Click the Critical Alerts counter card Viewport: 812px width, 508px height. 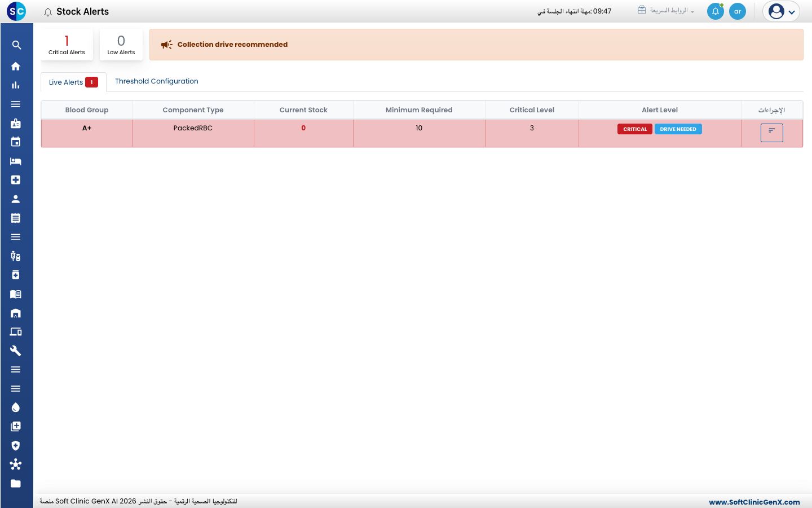click(67, 45)
